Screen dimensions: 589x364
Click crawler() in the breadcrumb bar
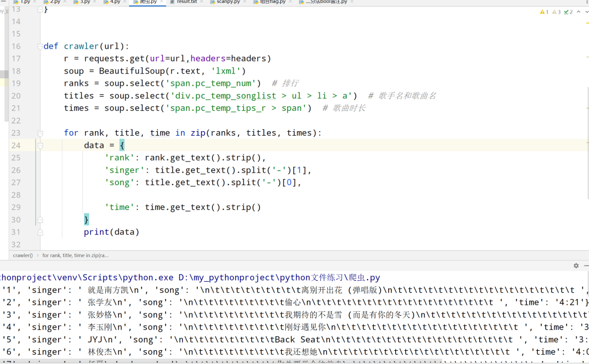[23, 255]
